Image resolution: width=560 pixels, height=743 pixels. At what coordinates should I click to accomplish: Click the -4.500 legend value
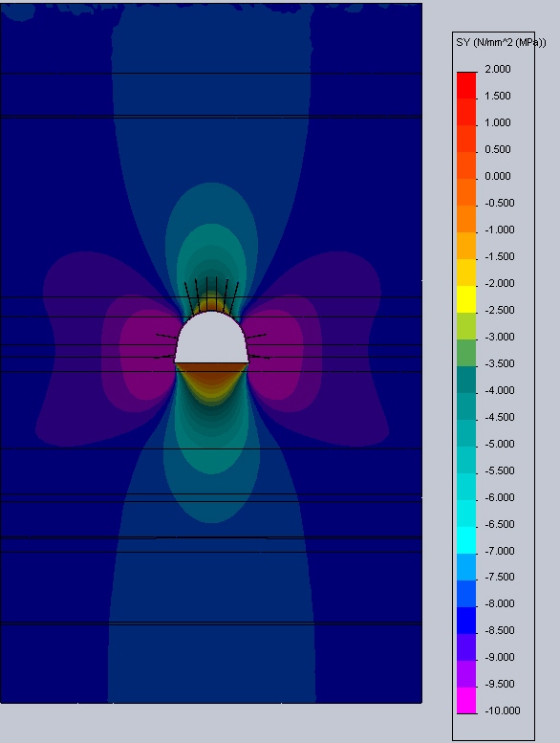(x=500, y=418)
